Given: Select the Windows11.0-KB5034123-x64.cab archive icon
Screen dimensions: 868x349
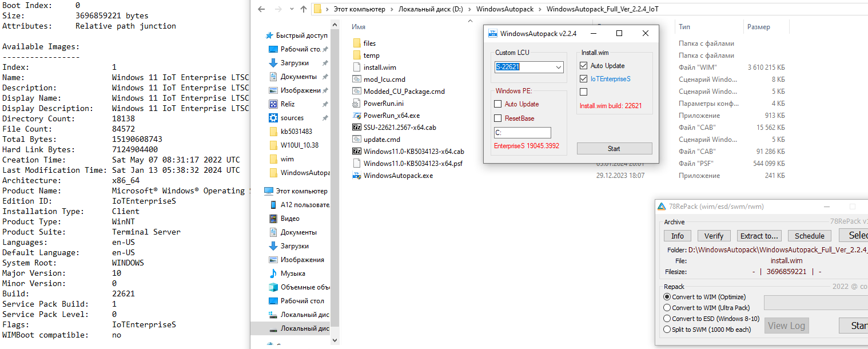Looking at the screenshot, I should [x=357, y=151].
